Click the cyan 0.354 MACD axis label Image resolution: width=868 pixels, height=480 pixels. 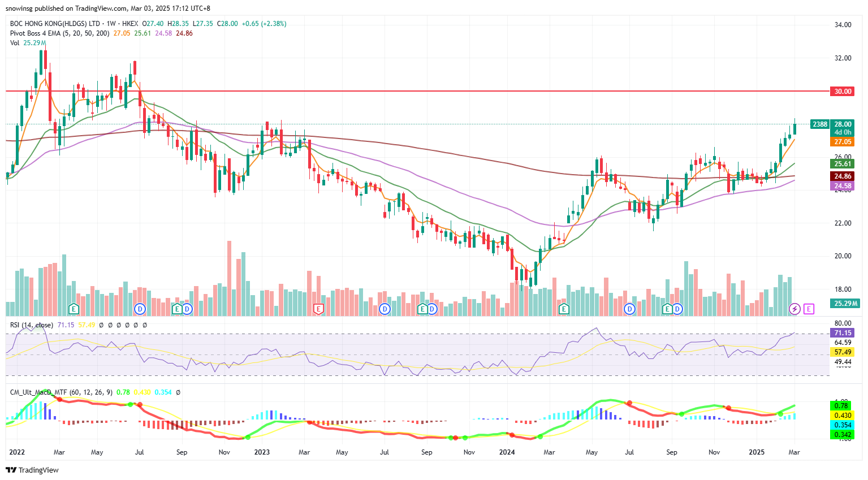click(x=841, y=425)
